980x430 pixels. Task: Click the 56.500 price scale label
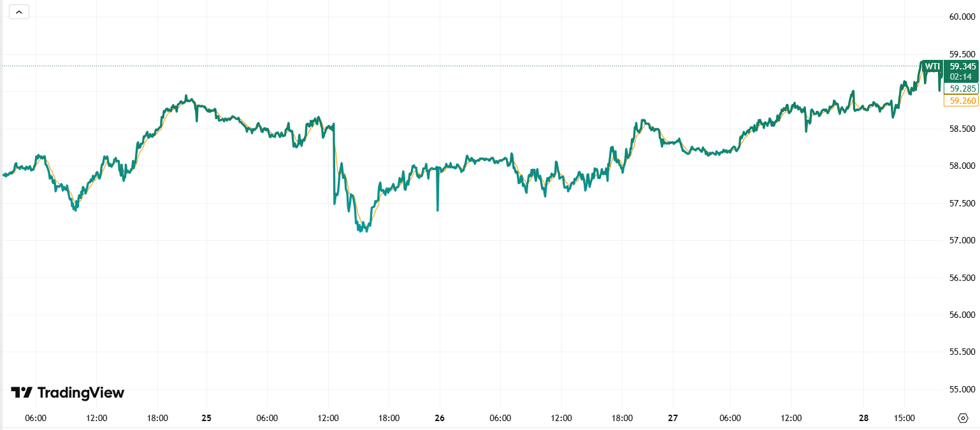point(962,278)
